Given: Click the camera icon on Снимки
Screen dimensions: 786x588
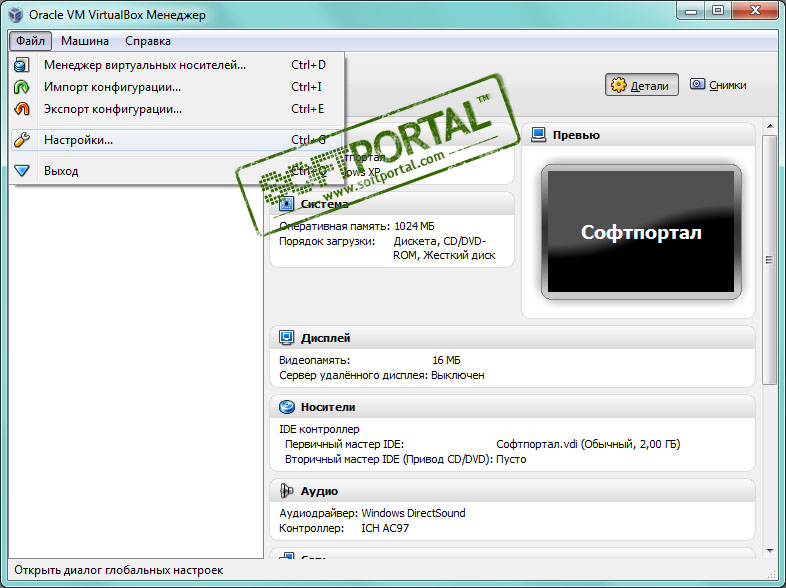Looking at the screenshot, I should pos(697,84).
